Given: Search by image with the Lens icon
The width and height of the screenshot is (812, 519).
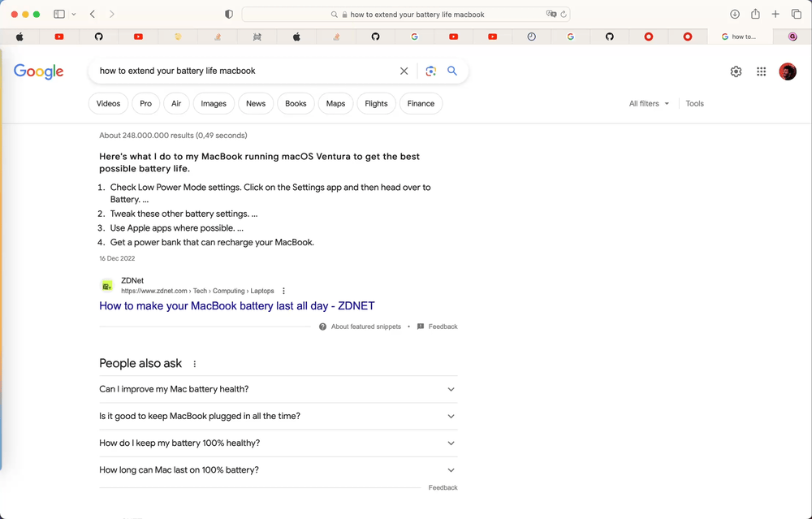Looking at the screenshot, I should [x=430, y=71].
